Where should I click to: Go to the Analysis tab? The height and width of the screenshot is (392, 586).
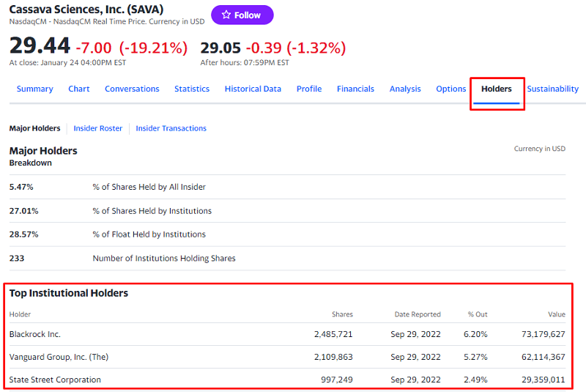point(405,89)
